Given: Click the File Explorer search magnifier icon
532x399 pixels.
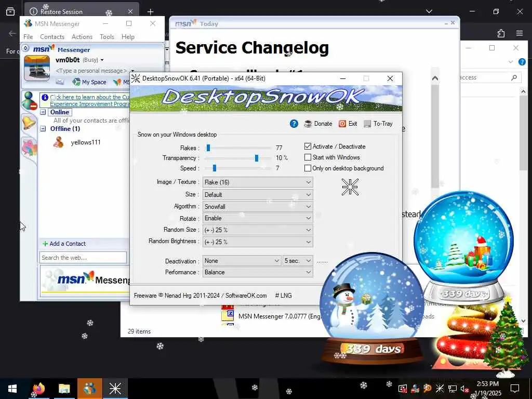Looking at the screenshot, I should coord(514,77).
